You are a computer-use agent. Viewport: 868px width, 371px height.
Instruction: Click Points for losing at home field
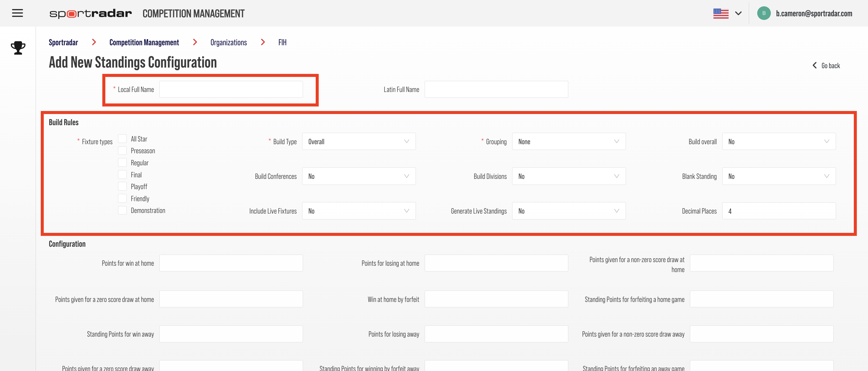(496, 263)
